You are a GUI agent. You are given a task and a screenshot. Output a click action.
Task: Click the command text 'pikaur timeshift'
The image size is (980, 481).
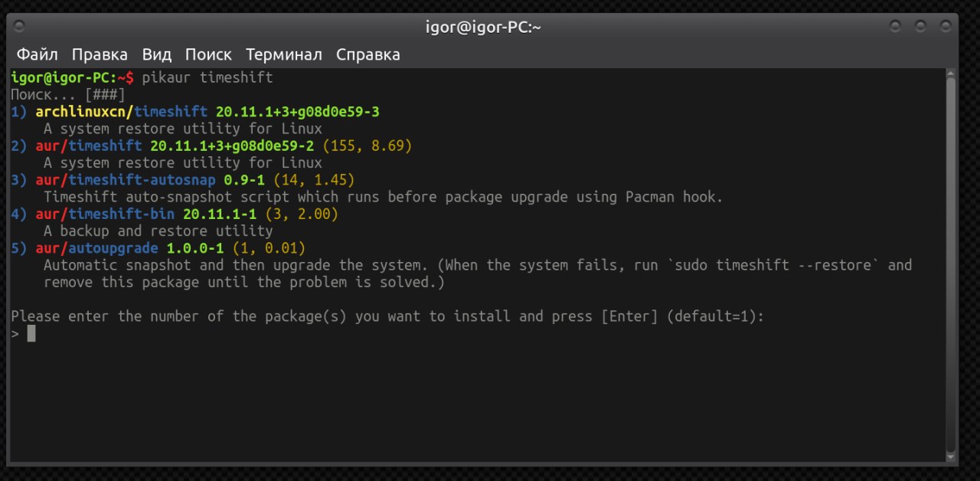coord(207,77)
